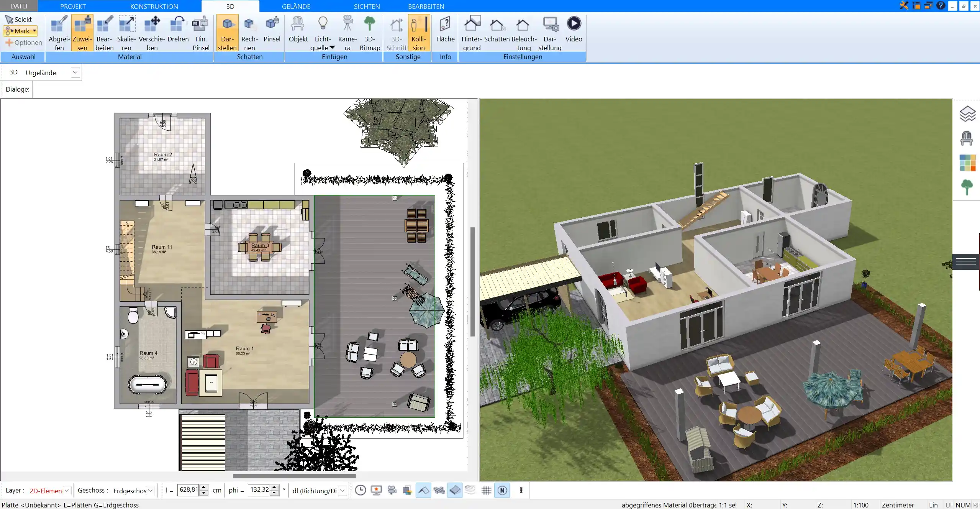Image resolution: width=980 pixels, height=509 pixels.
Task: Decrease the phi value with stepper down
Action: (x=274, y=493)
